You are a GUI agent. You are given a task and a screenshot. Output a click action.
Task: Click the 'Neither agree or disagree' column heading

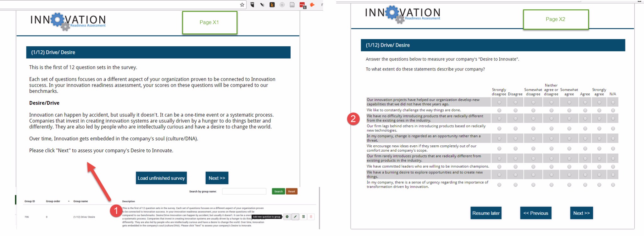[x=551, y=90]
